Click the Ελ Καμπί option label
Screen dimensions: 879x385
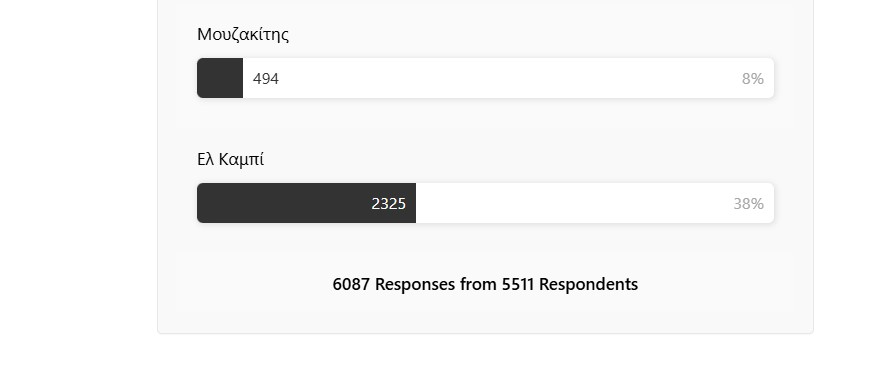click(230, 160)
